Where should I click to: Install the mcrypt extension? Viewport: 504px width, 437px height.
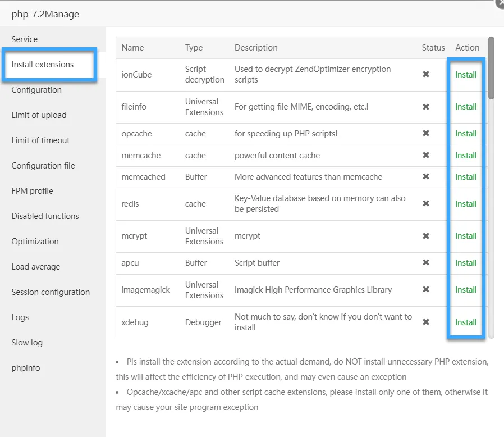click(466, 236)
